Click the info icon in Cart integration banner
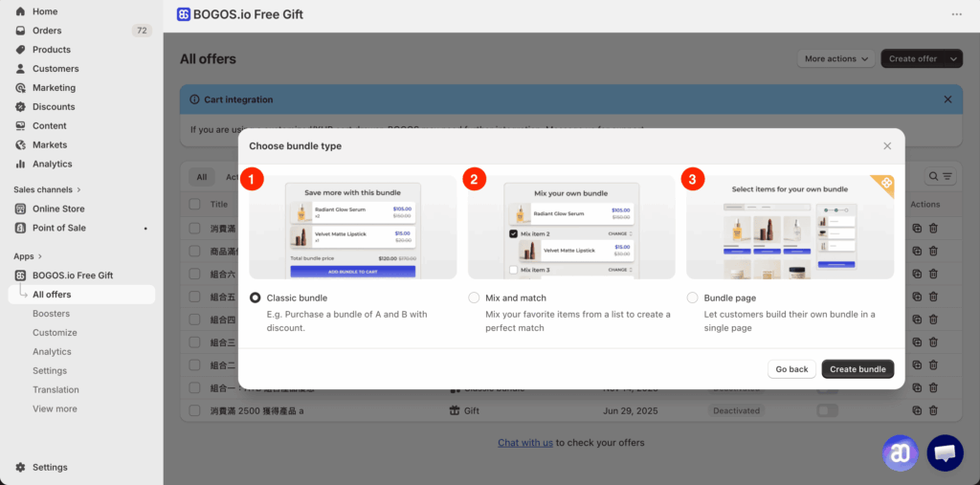The height and width of the screenshot is (485, 980). (x=194, y=99)
